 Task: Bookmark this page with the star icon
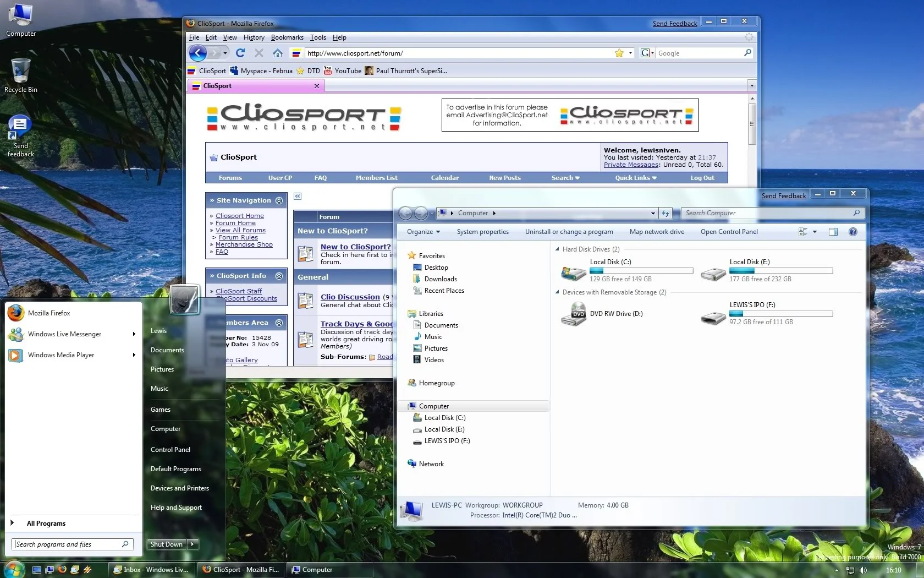[619, 53]
